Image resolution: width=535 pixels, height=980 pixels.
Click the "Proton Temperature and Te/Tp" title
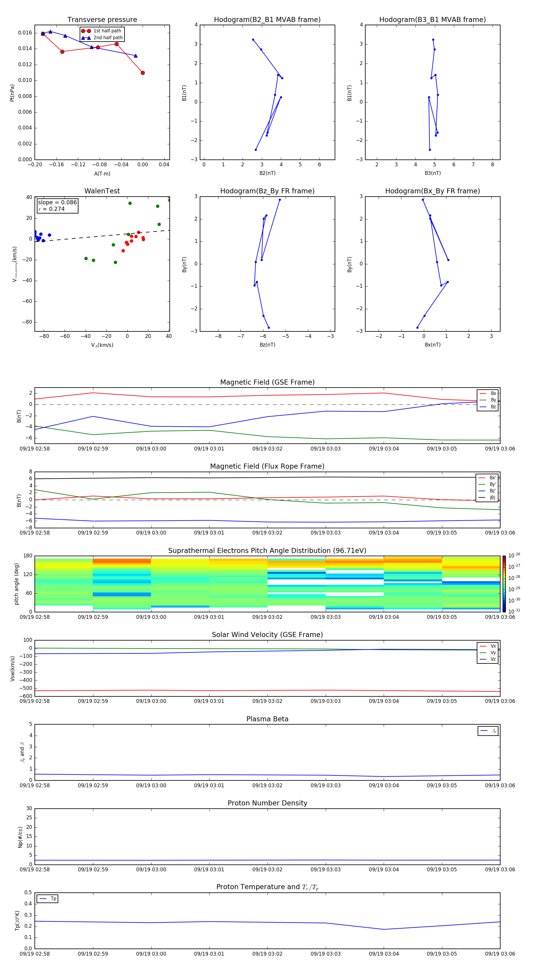[x=267, y=887]
